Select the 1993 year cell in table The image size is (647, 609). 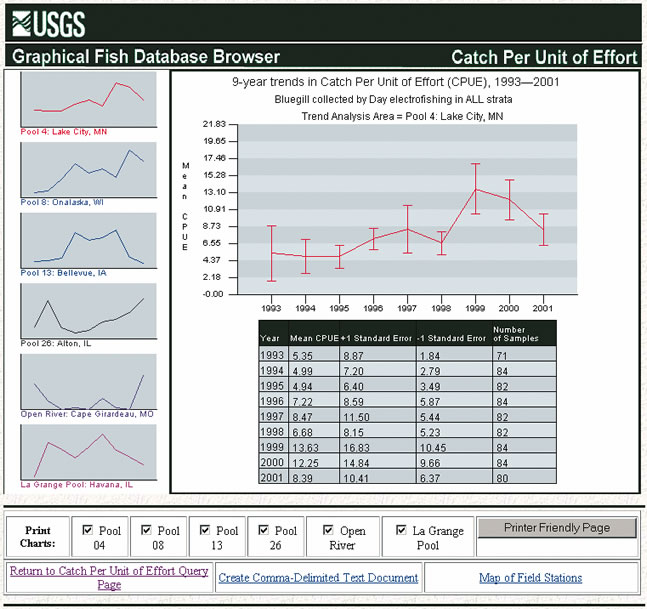[x=272, y=355]
